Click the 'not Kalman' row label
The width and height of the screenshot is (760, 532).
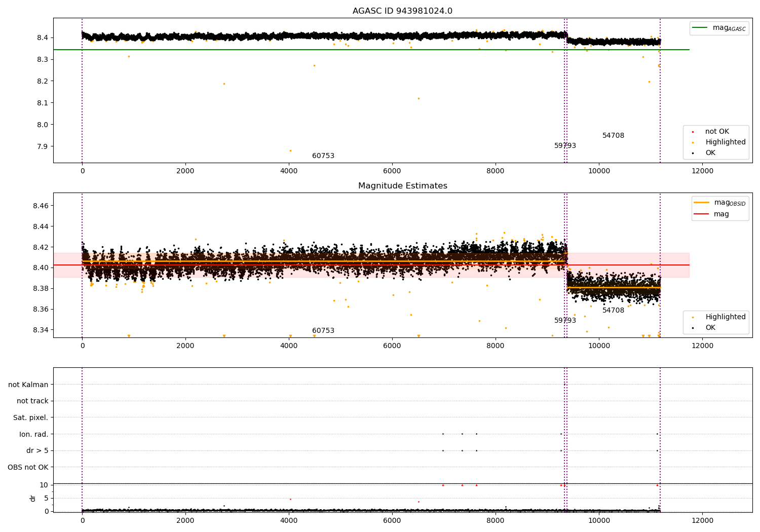click(x=28, y=385)
